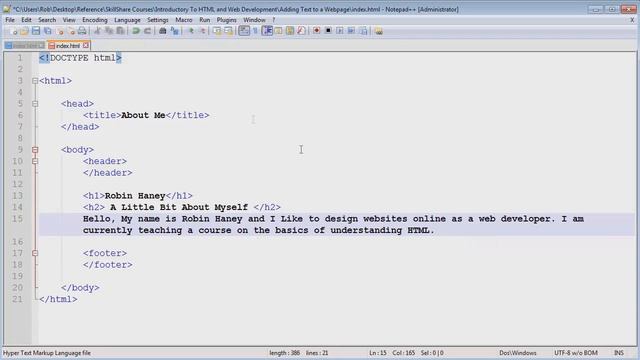Undo the last edit with Undo icon
Image resolution: width=640 pixels, height=360 pixels.
(136, 31)
